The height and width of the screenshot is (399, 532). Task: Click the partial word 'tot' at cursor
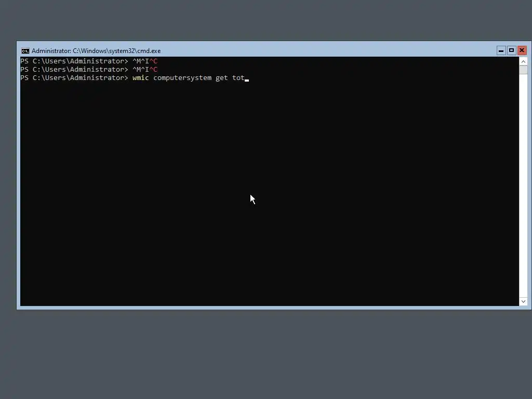[x=238, y=78]
